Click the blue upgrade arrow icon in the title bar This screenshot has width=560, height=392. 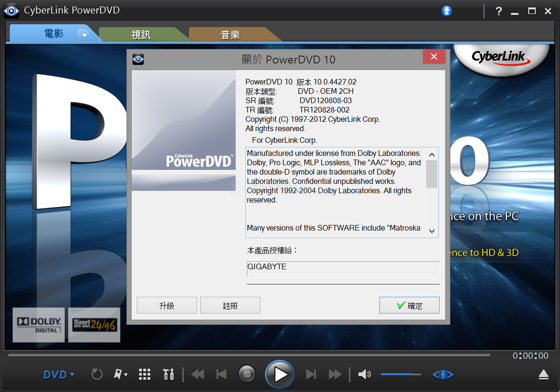click(447, 11)
